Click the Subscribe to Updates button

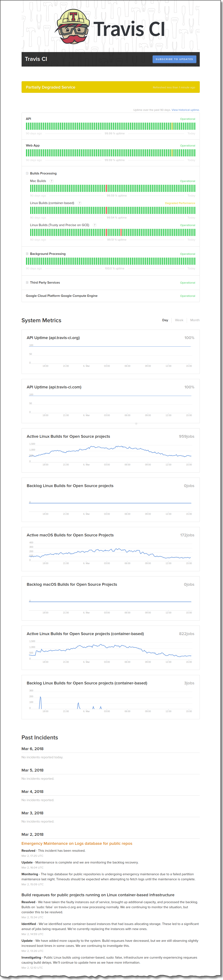[174, 59]
